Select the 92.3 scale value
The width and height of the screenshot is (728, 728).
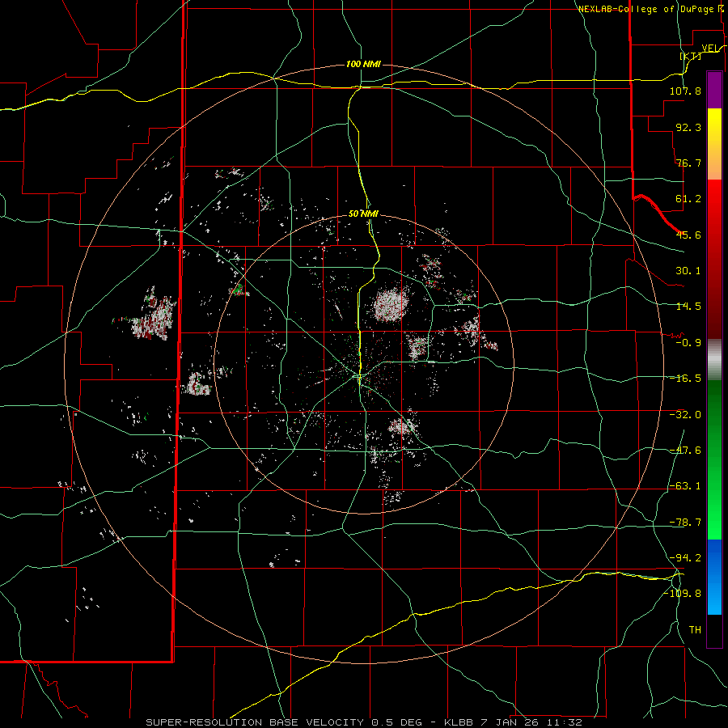click(x=688, y=127)
